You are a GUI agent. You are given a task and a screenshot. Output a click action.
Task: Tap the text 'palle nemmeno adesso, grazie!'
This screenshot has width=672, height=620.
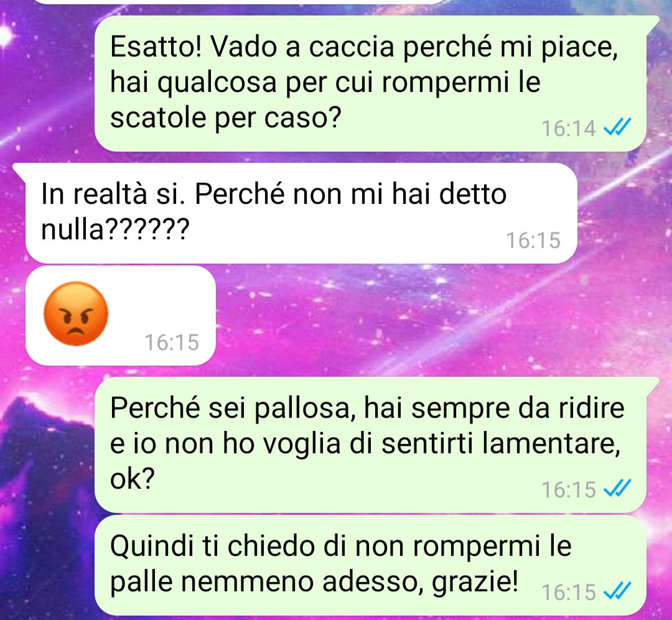tap(314, 582)
